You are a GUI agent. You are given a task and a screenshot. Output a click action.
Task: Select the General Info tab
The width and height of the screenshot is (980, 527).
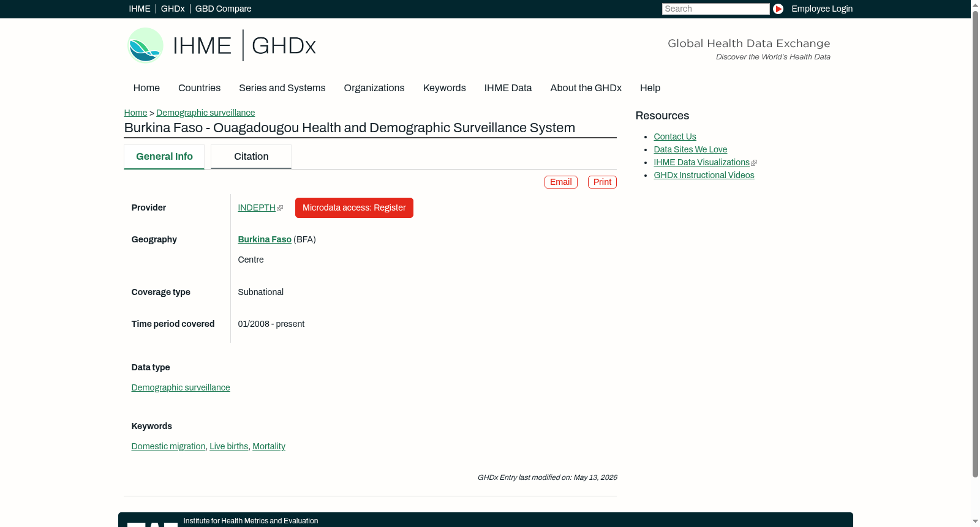164,157
